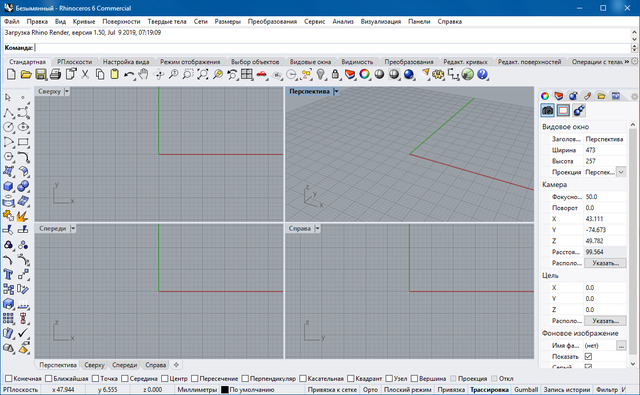Click the Save file icon in toolbar
This screenshot has height=395, width=640.
pyautogui.click(x=40, y=74)
